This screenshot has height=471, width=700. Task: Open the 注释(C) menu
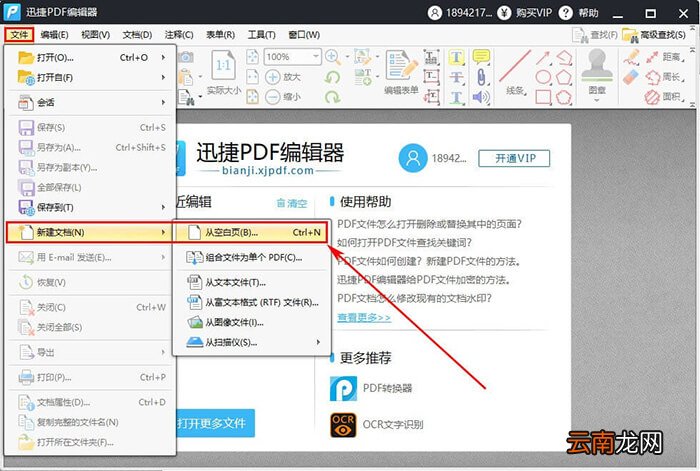(x=179, y=35)
